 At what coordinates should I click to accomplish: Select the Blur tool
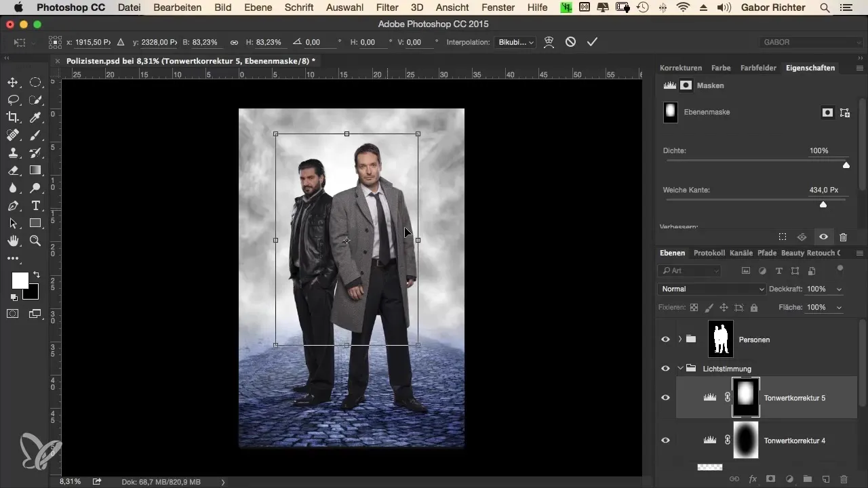pyautogui.click(x=13, y=188)
